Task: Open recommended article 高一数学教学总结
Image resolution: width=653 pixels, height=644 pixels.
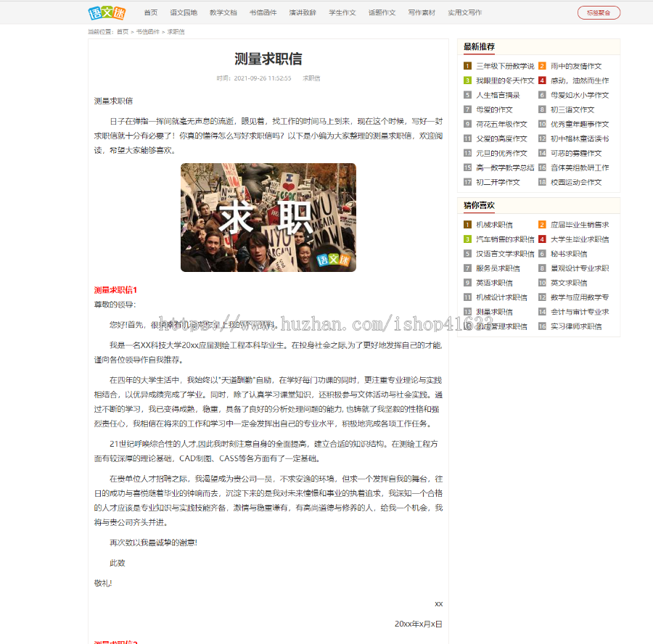Action: [x=505, y=168]
